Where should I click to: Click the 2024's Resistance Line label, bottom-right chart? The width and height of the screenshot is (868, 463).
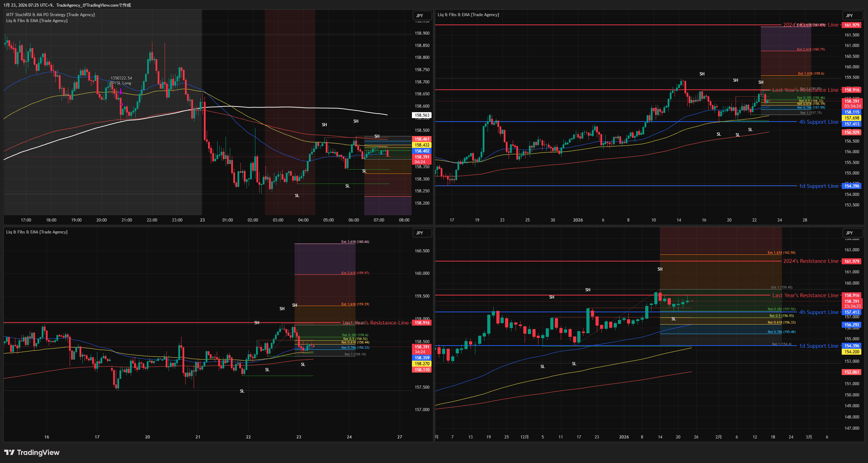[x=811, y=261]
